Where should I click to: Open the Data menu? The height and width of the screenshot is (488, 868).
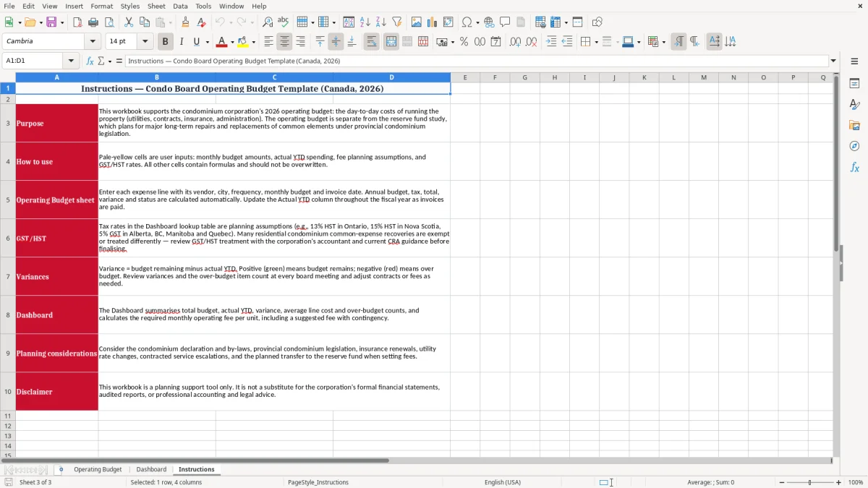coord(180,6)
